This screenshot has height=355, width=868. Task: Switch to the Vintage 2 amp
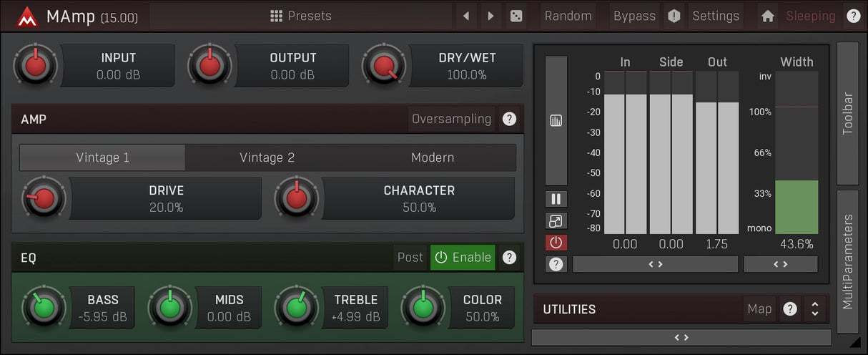[267, 157]
